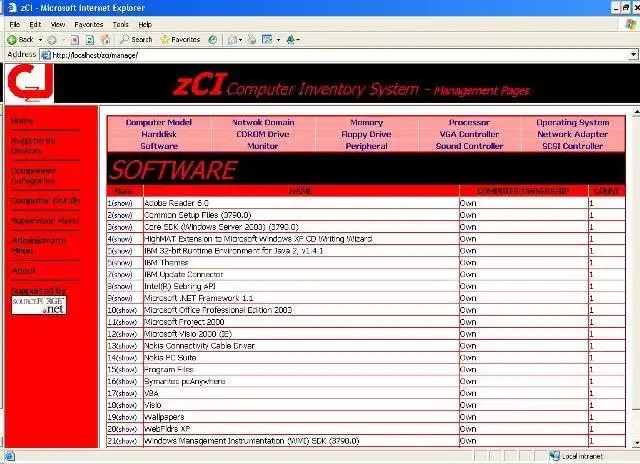Screen dimensions: 640x464
Task: Open the CDROM Drive category link
Action: coord(263,134)
